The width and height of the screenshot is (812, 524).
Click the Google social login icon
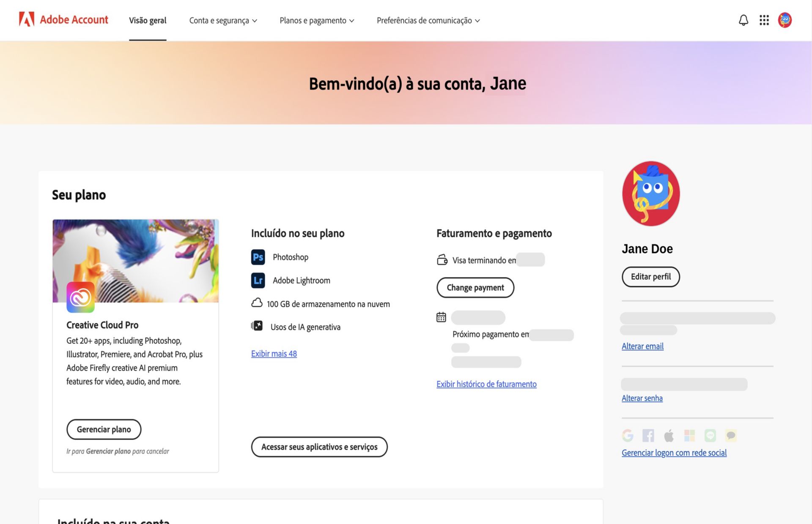tap(628, 435)
